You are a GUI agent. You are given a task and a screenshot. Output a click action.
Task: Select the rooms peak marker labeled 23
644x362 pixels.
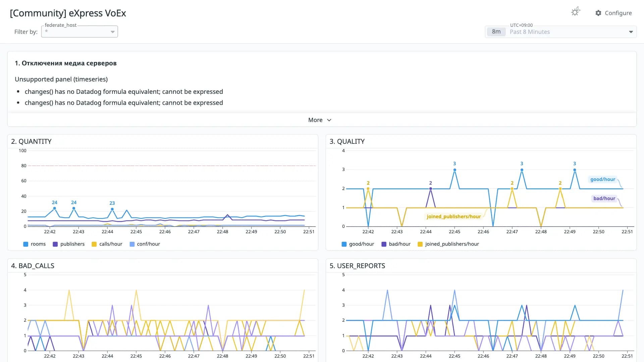tap(112, 209)
